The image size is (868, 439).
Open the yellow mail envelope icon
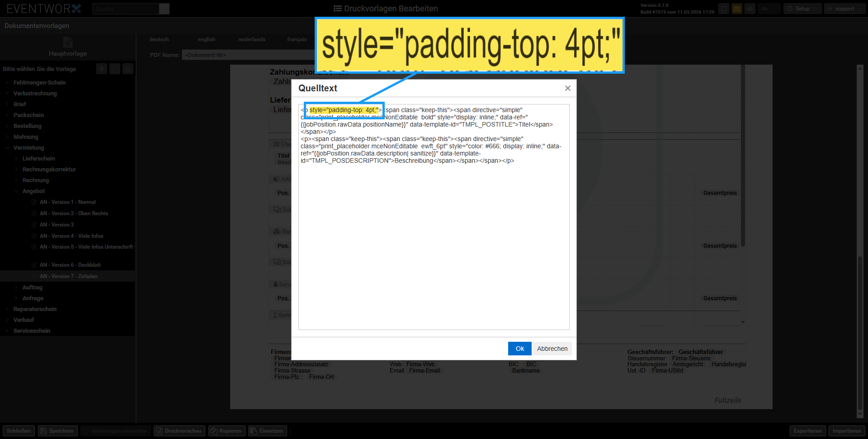[x=737, y=9]
